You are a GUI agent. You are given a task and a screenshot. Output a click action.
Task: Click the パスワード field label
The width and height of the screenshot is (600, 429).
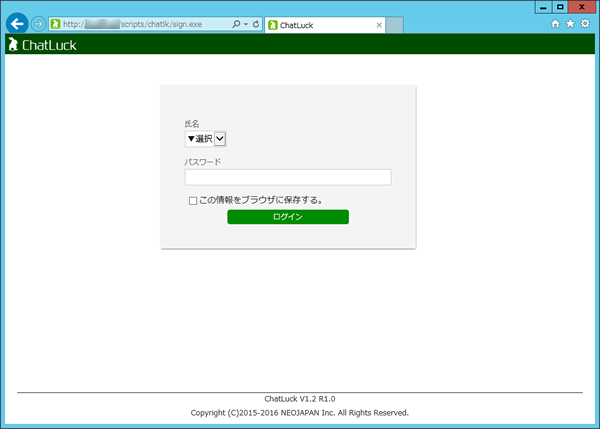coord(203,162)
